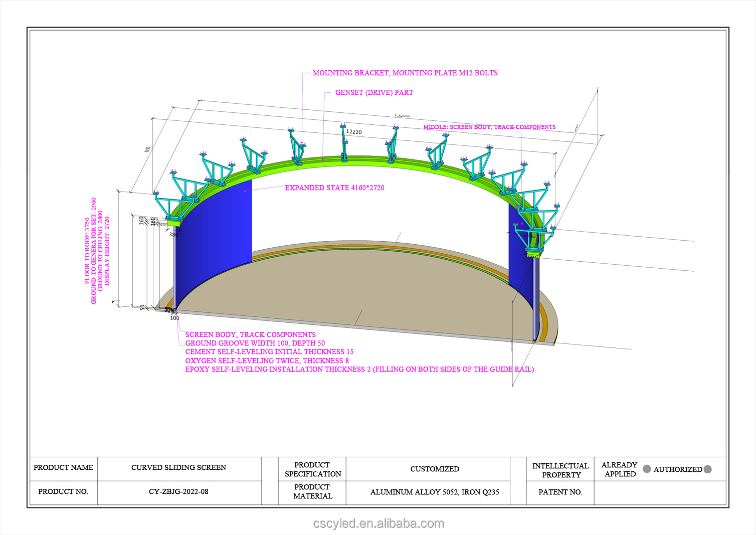Image resolution: width=756 pixels, height=535 pixels.
Task: Click the ALUMINUM ALLOY 5052, IRON Q235 cell
Action: pyautogui.click(x=435, y=492)
